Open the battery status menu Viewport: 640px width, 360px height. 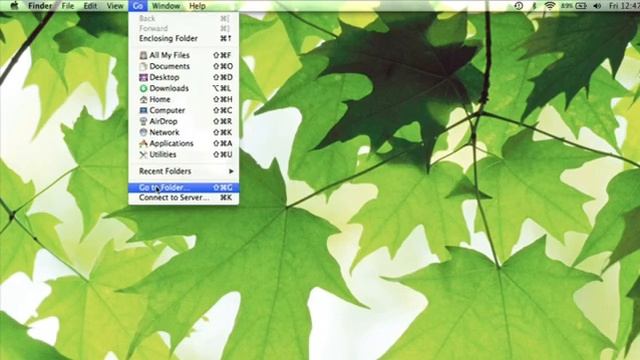(574, 6)
